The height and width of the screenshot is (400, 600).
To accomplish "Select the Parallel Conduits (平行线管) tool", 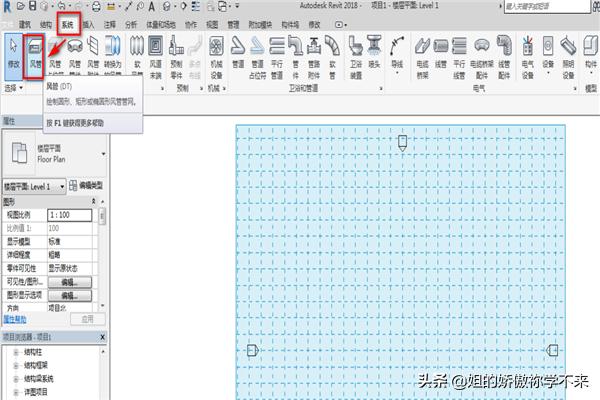I will (460, 56).
